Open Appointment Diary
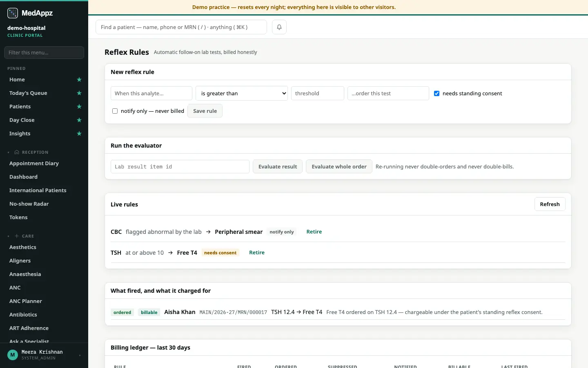 [x=34, y=164]
